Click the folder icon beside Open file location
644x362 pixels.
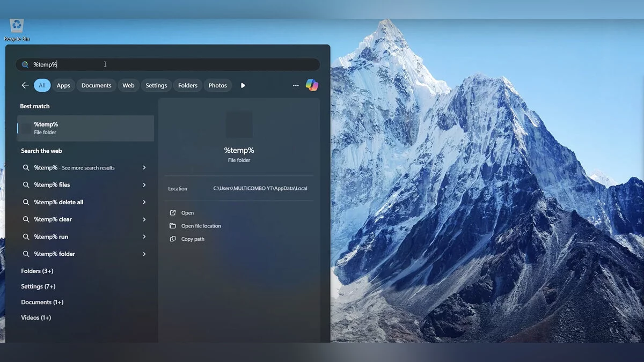click(172, 226)
